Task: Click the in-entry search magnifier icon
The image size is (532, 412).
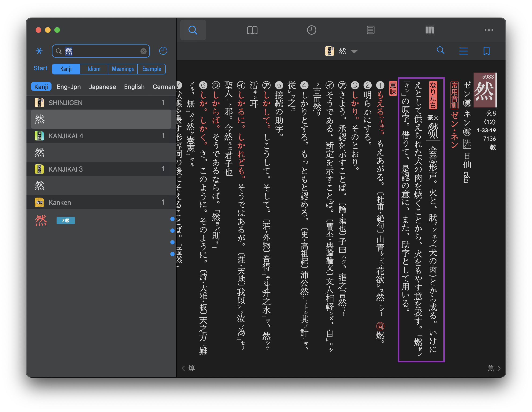Action: click(440, 50)
